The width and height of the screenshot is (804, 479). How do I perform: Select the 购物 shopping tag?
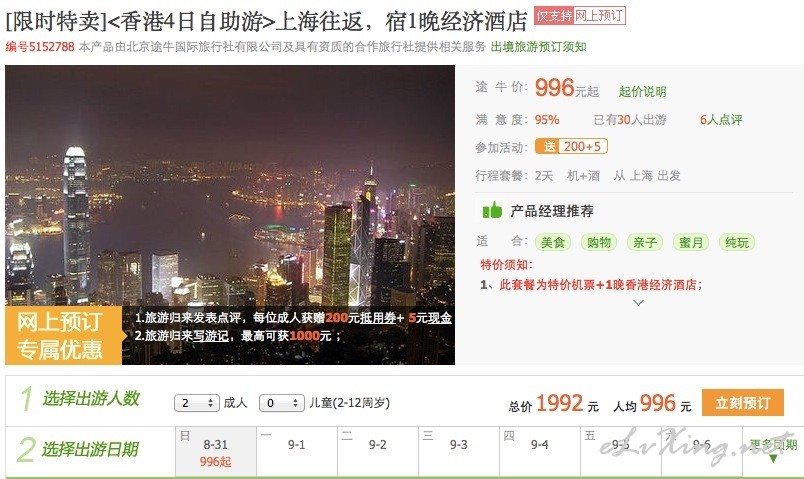click(598, 242)
